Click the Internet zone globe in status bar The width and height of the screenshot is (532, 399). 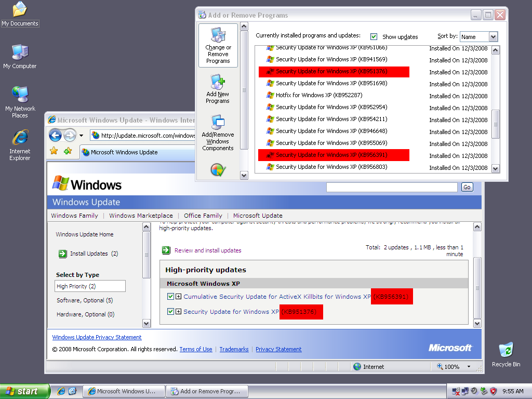click(357, 366)
